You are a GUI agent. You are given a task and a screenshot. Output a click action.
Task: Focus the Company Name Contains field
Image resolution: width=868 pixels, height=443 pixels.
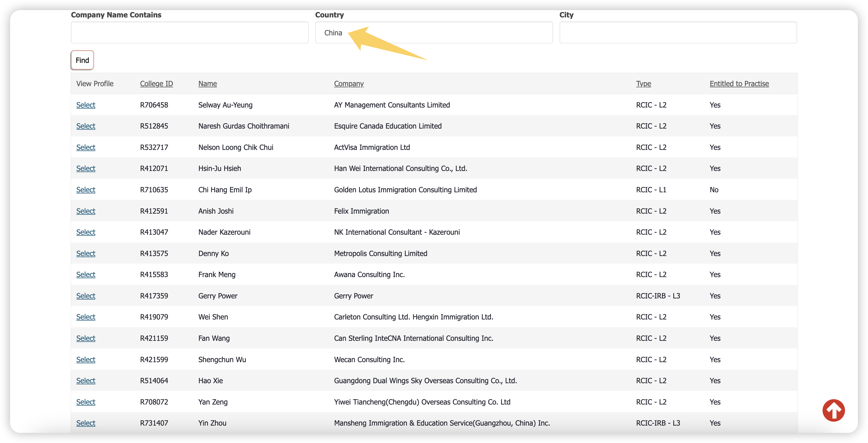[x=190, y=33]
